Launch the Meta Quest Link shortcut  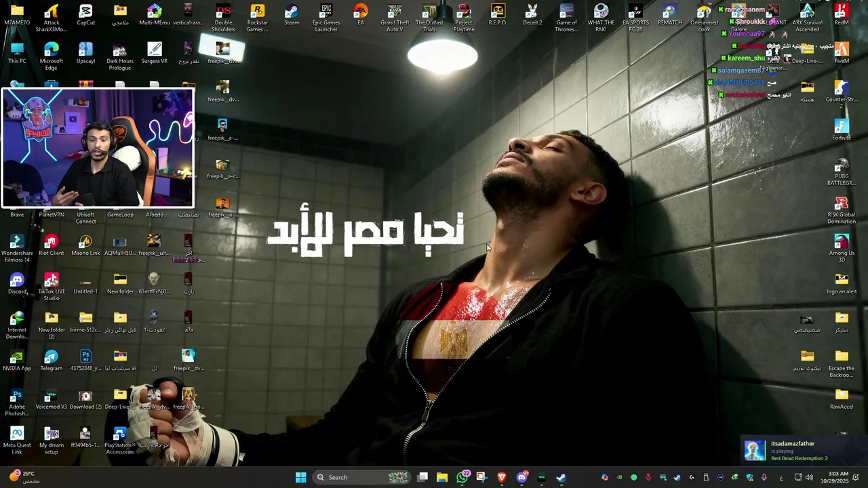click(x=17, y=441)
